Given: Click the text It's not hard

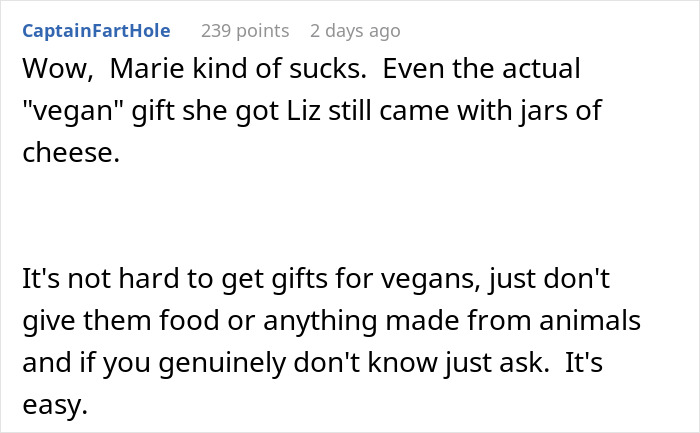Looking at the screenshot, I should (100, 278).
